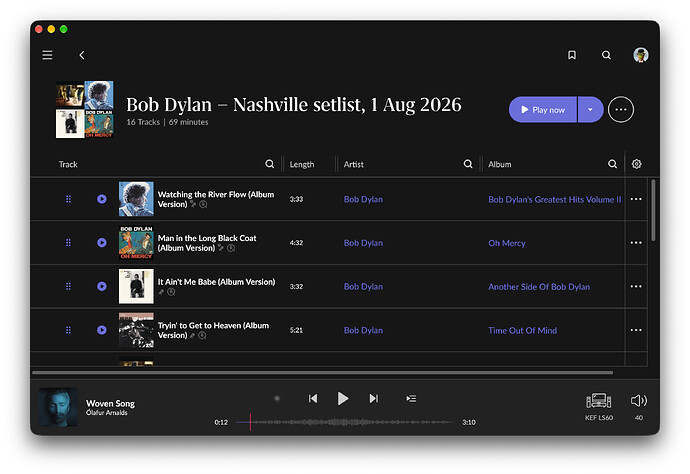Image resolution: width=690 pixels, height=474 pixels.
Task: Click the signal path dot in player
Action: coord(277,398)
